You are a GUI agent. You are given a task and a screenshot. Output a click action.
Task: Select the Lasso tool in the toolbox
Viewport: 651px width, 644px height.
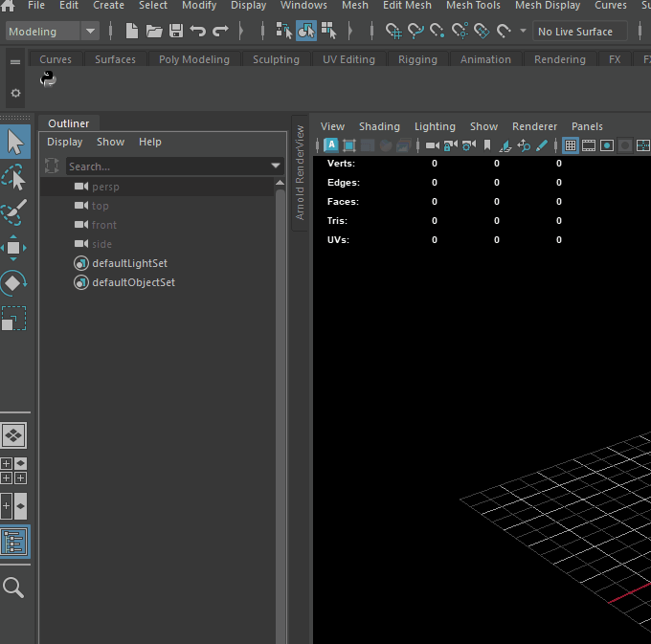[14, 178]
